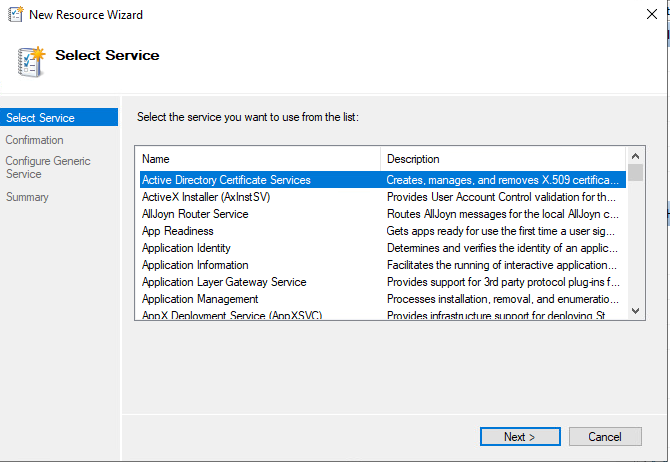Click description 'Provides support for 3rd party protocol'

coord(503,282)
